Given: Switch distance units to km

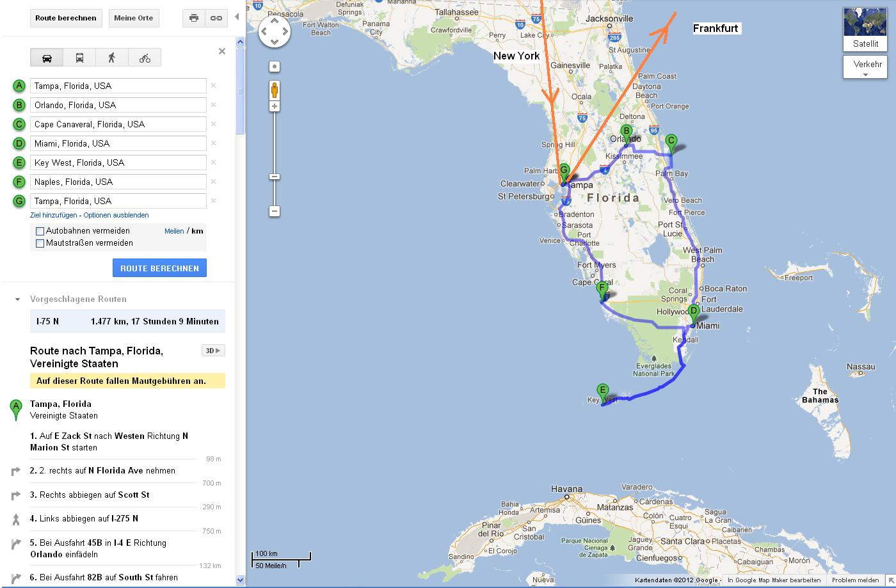Looking at the screenshot, I should 198,231.
